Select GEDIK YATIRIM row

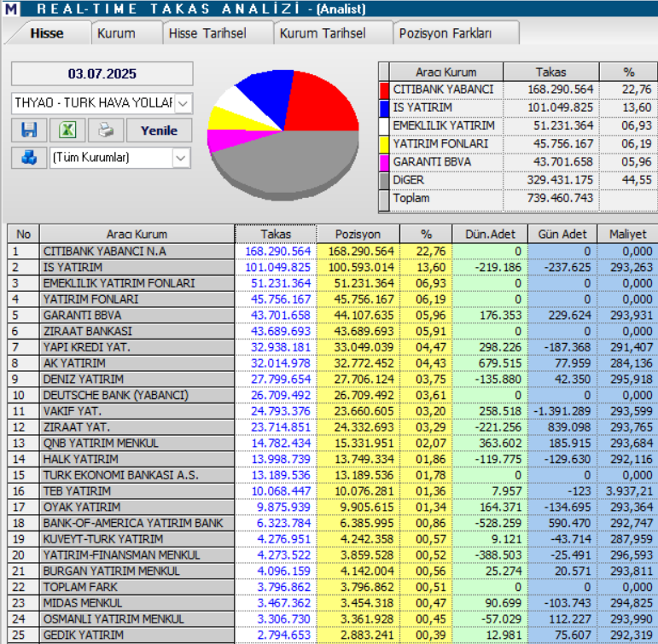[x=333, y=635]
